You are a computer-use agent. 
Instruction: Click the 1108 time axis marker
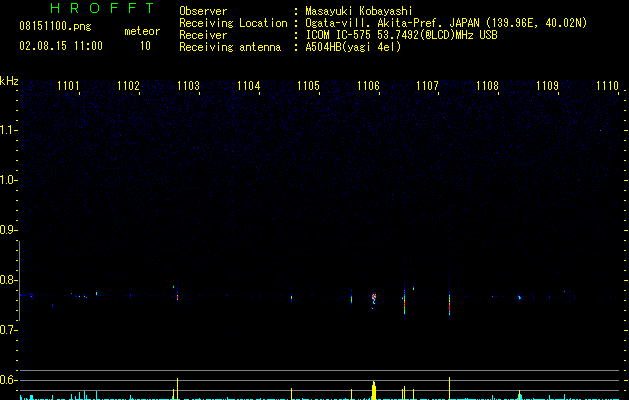(x=487, y=85)
